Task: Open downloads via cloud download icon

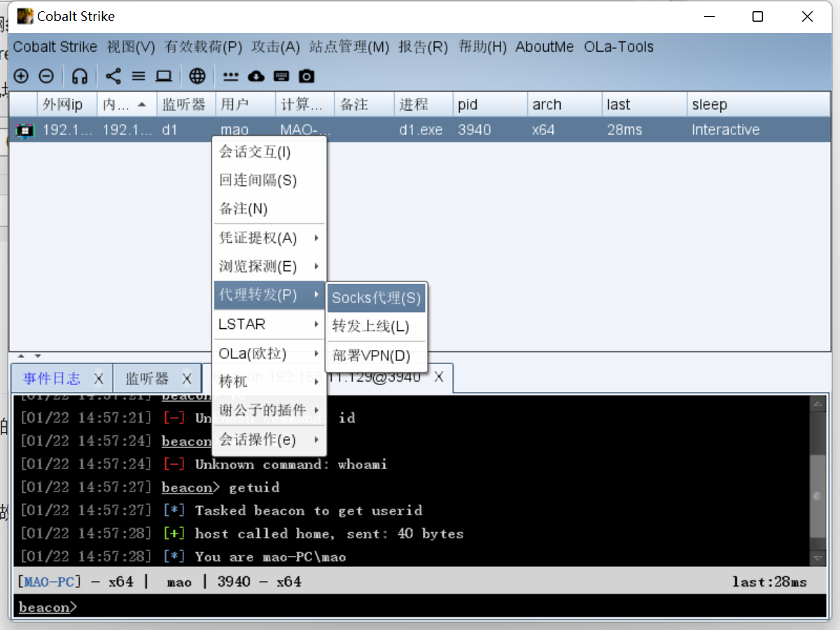Action: (256, 76)
